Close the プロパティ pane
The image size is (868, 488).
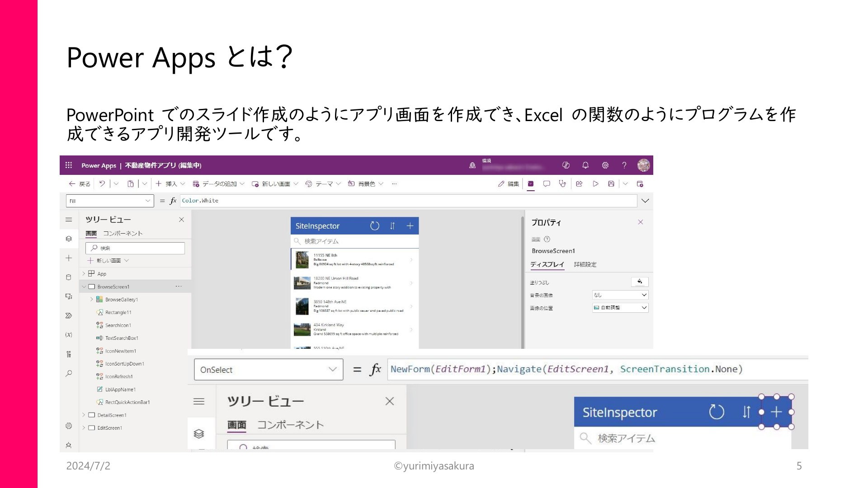(640, 222)
